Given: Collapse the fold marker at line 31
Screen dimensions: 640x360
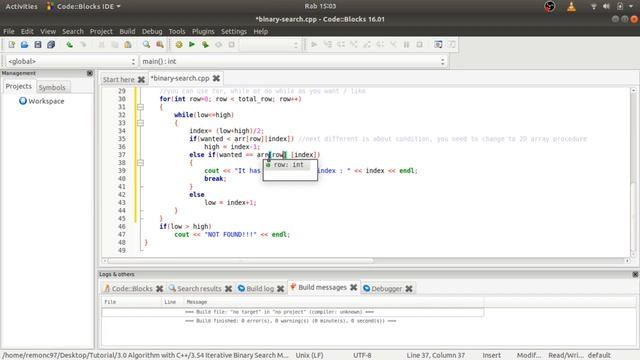Looking at the screenshot, I should coord(140,107).
